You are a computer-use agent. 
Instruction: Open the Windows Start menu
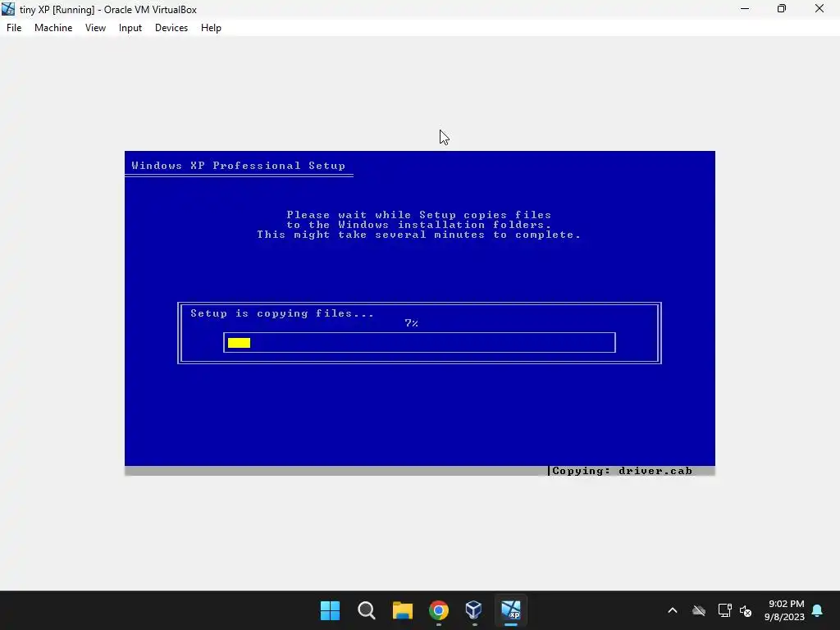(330, 610)
